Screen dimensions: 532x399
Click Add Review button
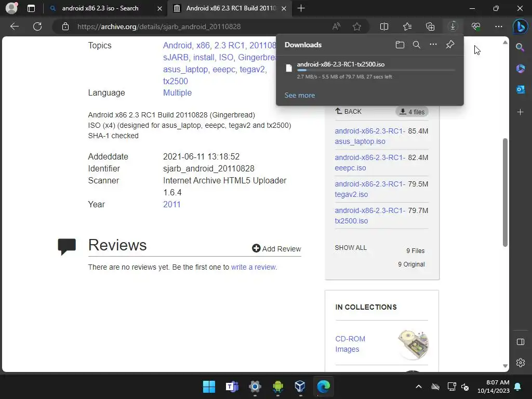pyautogui.click(x=276, y=249)
